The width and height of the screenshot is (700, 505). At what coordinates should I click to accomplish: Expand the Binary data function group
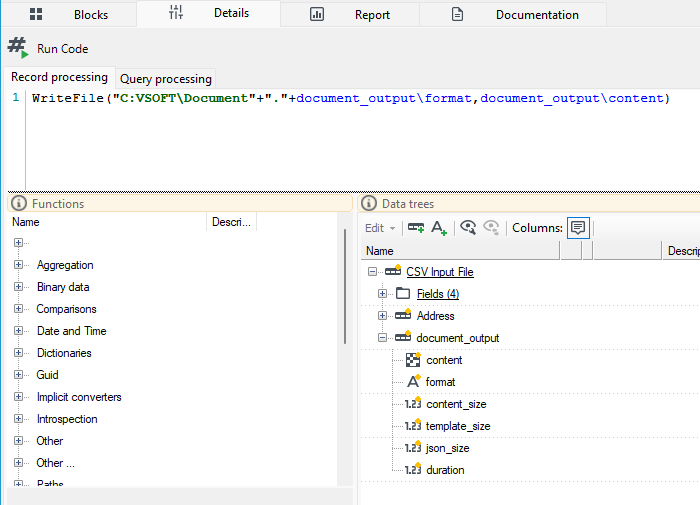point(18,286)
